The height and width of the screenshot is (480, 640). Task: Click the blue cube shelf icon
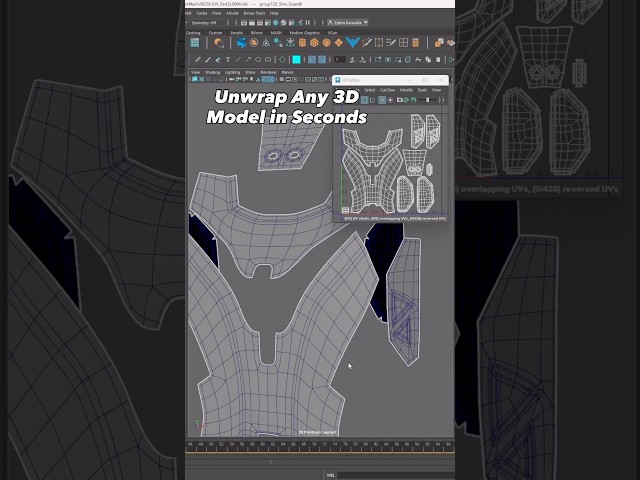242,42
